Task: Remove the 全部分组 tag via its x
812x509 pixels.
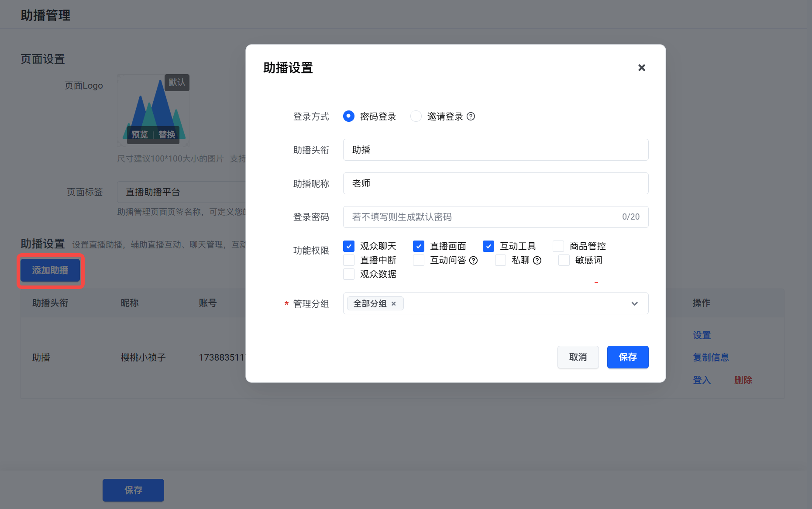Action: tap(393, 304)
